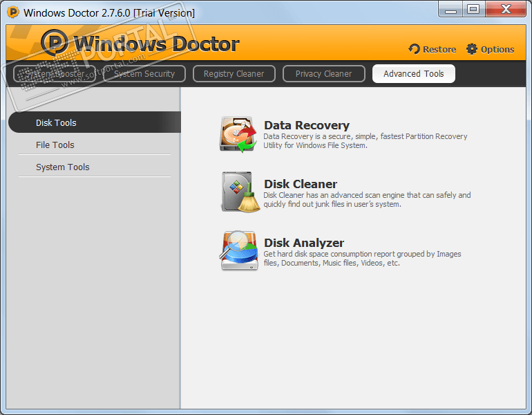Viewport: 532px width, 415px height.
Task: Select System Tools in the sidebar
Action: (x=95, y=167)
